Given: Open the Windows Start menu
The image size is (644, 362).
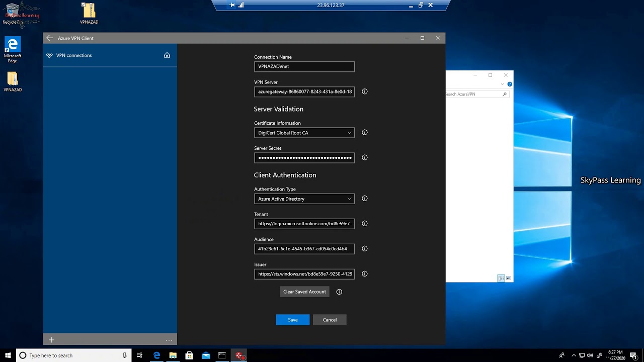Looking at the screenshot, I should (8, 355).
